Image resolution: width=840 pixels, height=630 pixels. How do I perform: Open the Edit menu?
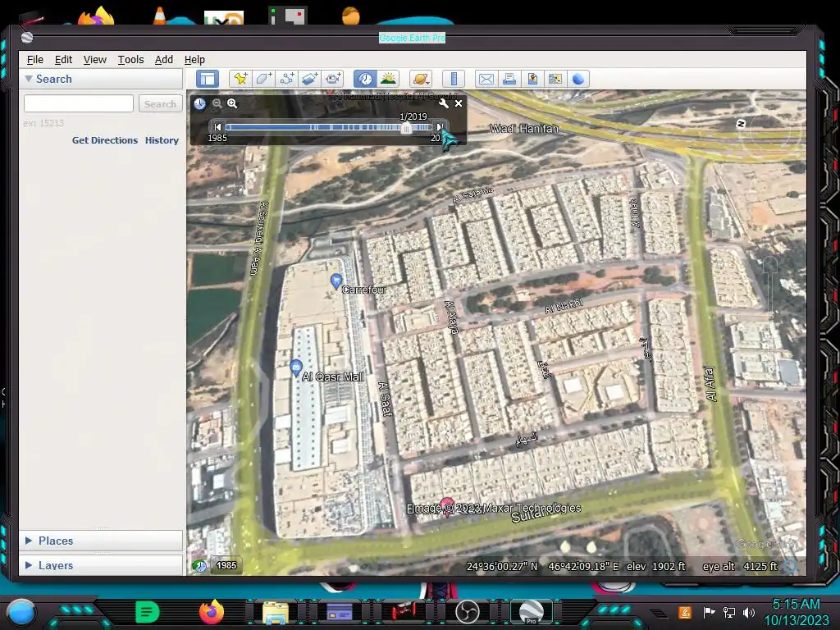tap(63, 59)
